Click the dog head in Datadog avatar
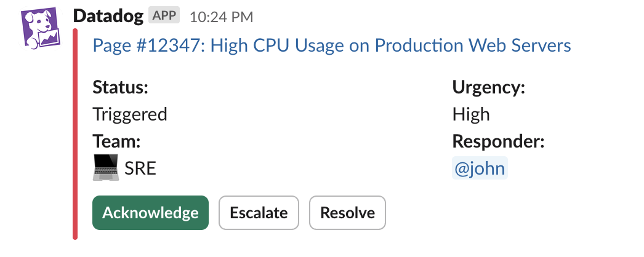This screenshot has width=644, height=257. (39, 20)
